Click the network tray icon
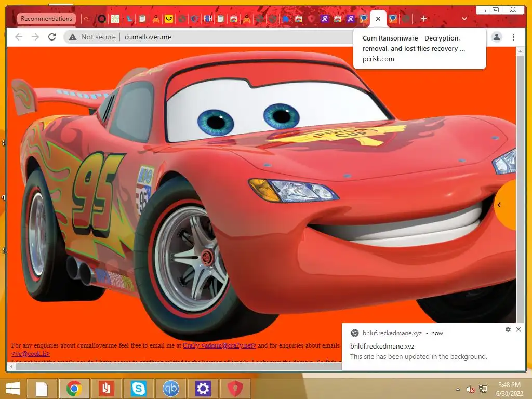This screenshot has height=399, width=532. [483, 389]
